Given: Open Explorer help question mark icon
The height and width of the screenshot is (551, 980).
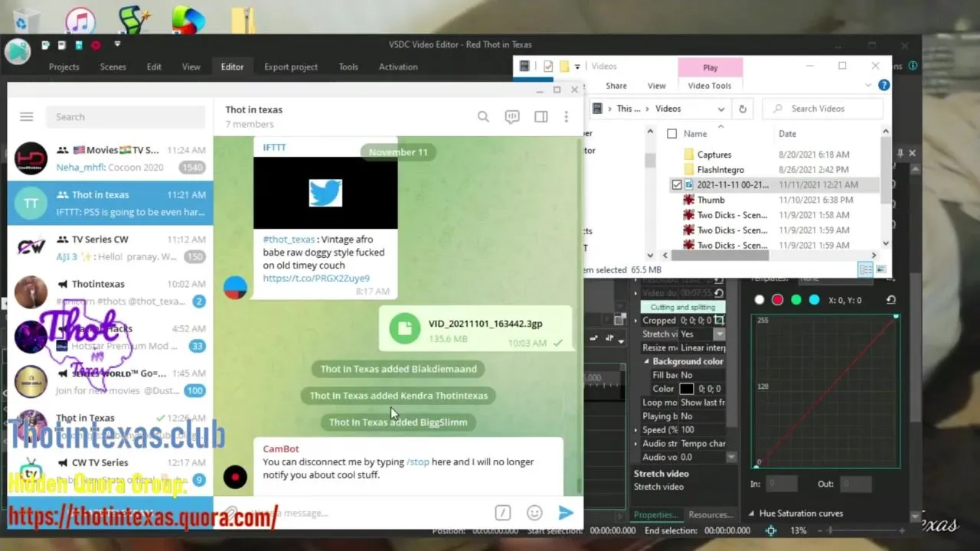Looking at the screenshot, I should tap(884, 86).
